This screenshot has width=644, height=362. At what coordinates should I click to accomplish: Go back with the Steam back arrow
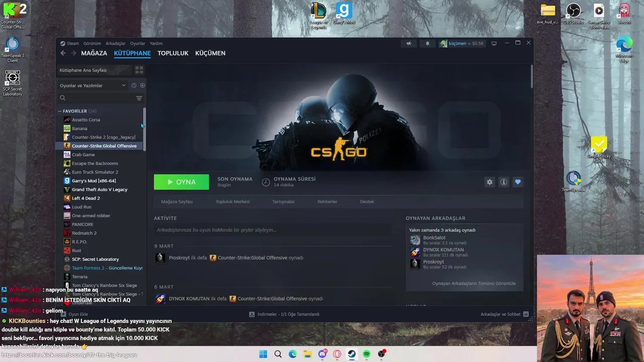[x=63, y=53]
